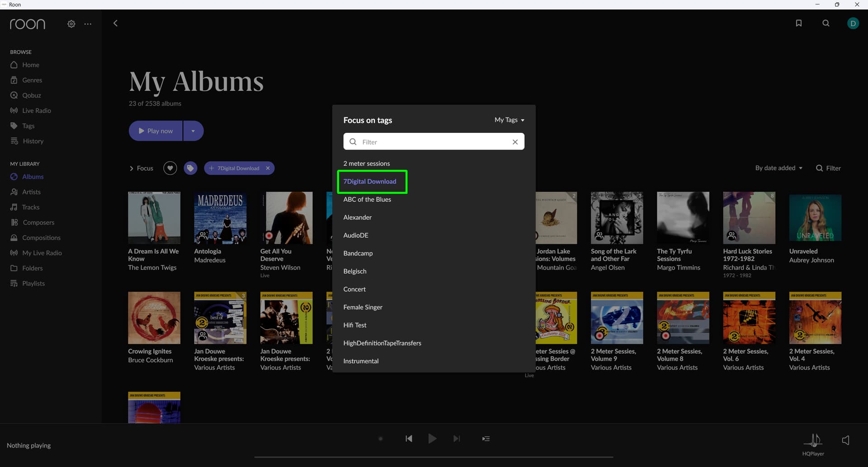
Task: Open A Dream Is All We Know album
Action: (x=154, y=218)
